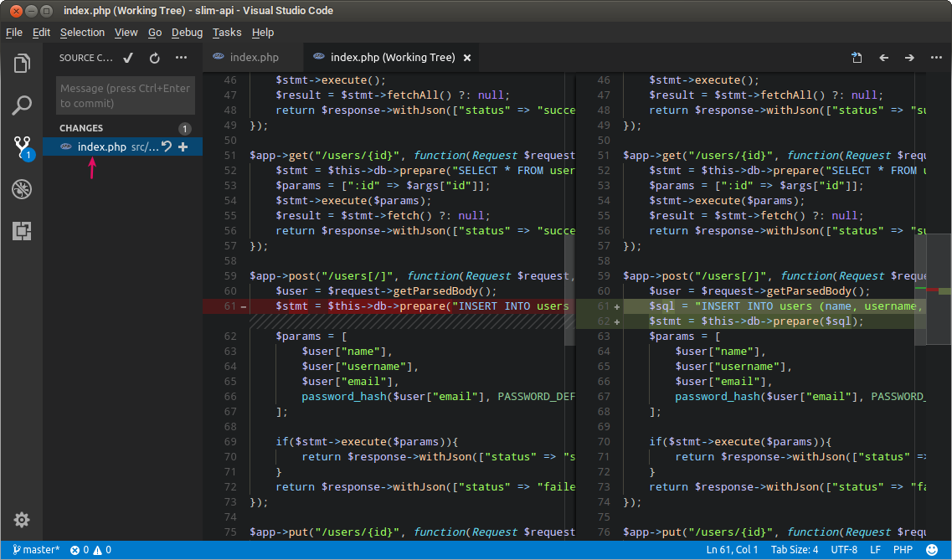Go to previous change arrow
The image size is (952, 560).
tap(883, 58)
